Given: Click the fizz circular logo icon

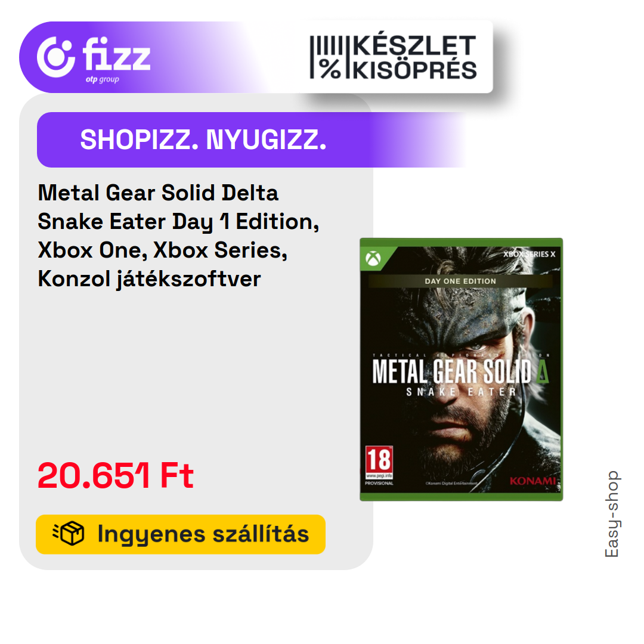Looking at the screenshot, I should (x=56, y=57).
